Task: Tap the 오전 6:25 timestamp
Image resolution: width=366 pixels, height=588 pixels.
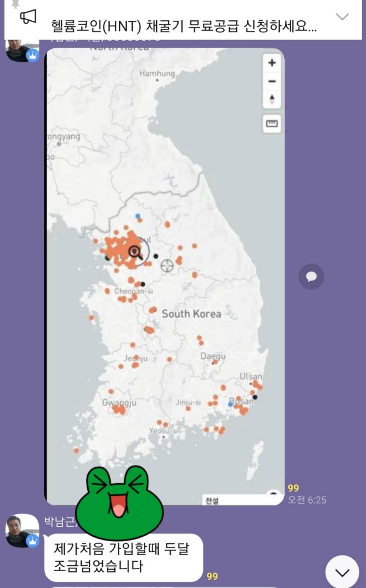Action: 307,500
